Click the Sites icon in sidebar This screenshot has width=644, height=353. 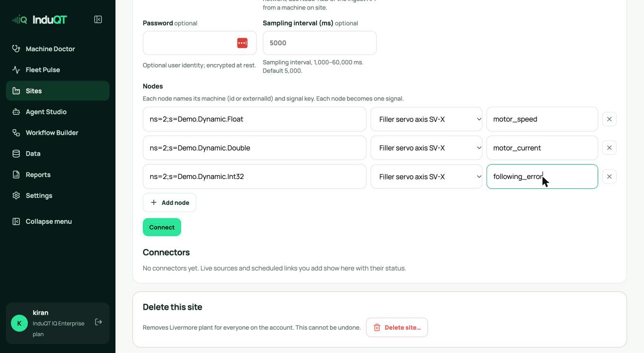pyautogui.click(x=16, y=91)
